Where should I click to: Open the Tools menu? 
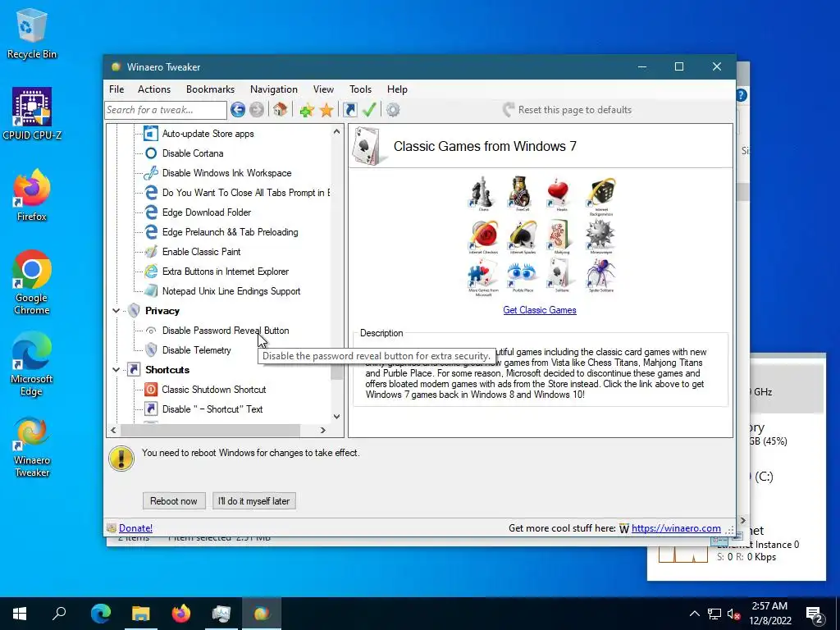361,89
